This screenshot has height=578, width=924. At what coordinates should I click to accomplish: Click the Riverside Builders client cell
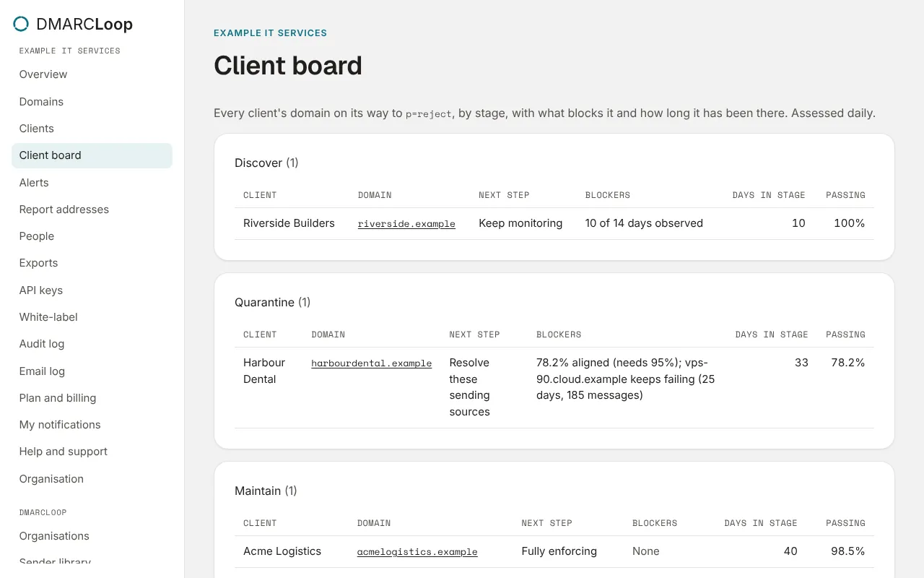(289, 223)
